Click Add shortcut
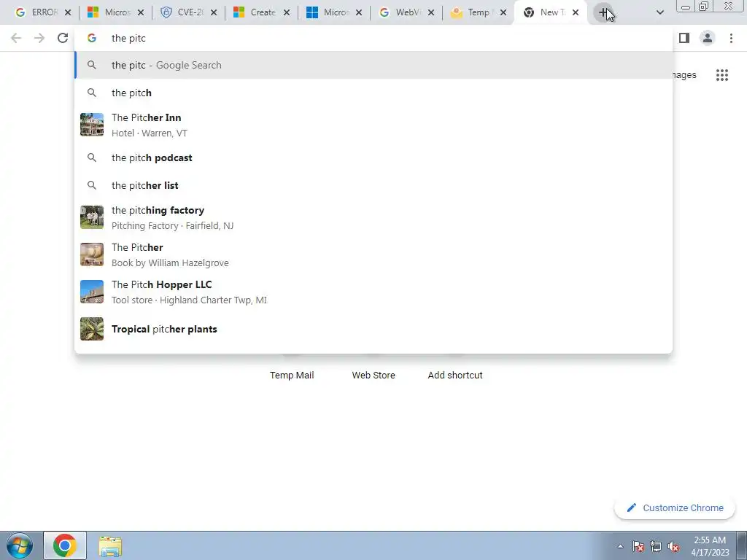This screenshot has width=747, height=560. pos(455,375)
